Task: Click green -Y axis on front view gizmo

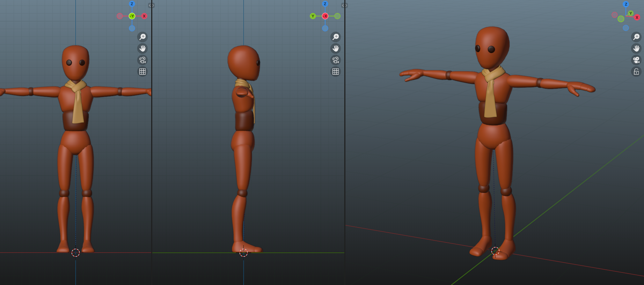Action: tap(132, 16)
